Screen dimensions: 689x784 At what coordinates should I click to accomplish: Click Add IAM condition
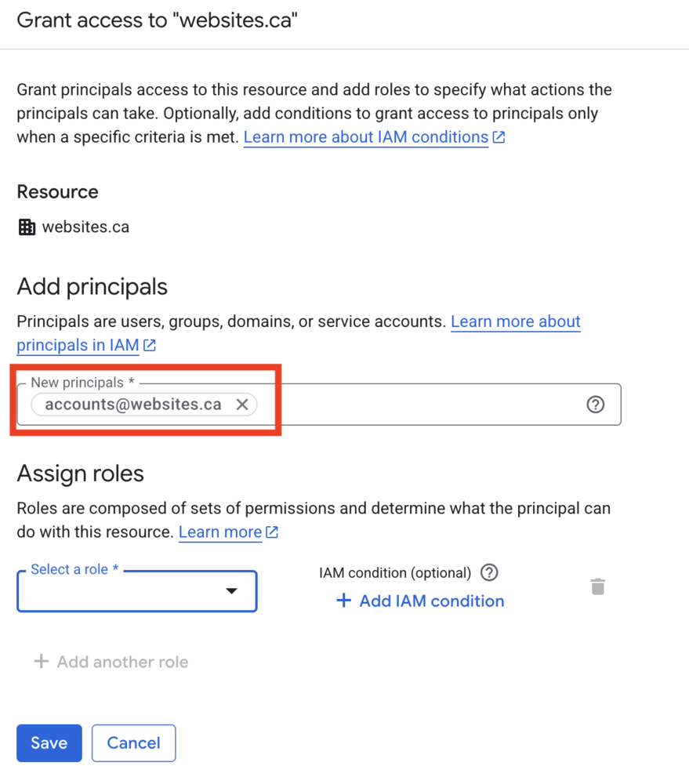click(420, 601)
